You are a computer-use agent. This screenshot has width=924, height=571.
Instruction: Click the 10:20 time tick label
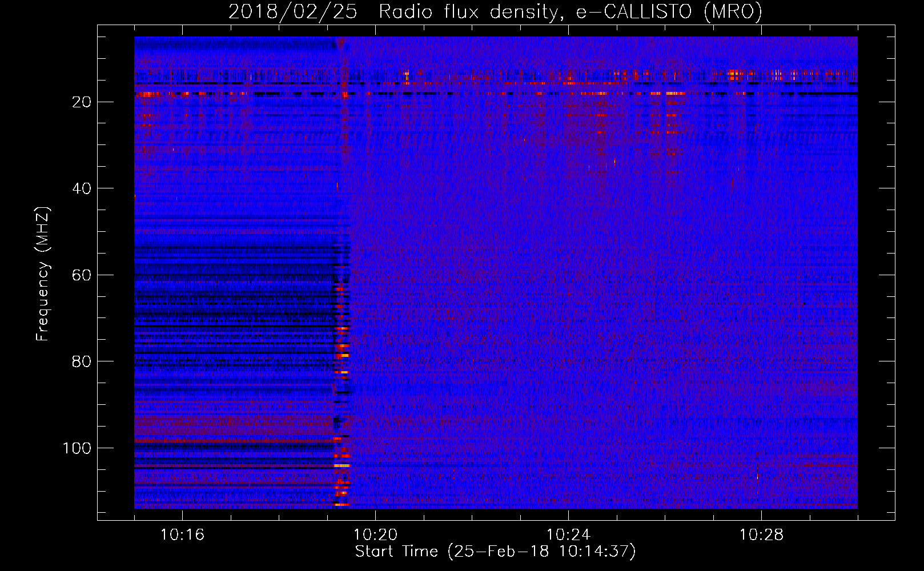coord(375,535)
